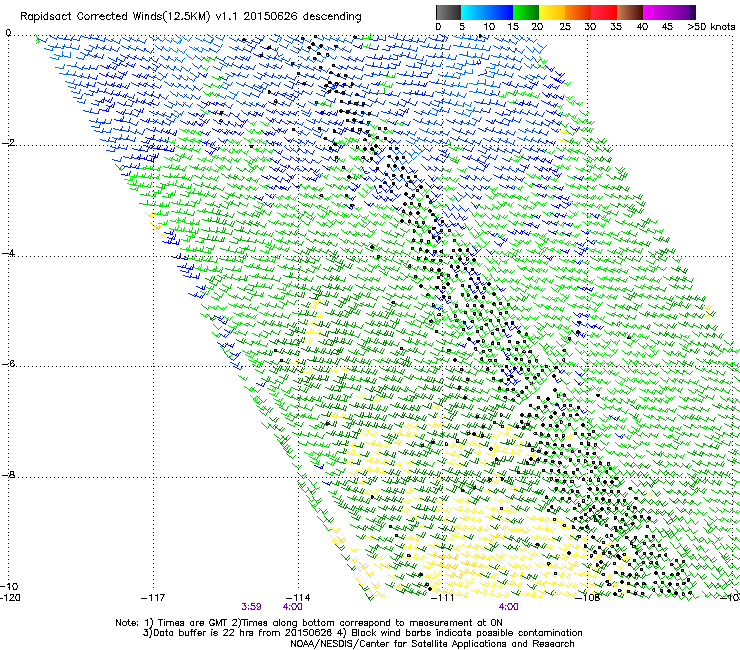Click the '-108' longitude axis label
The height and width of the screenshot is (650, 740).
[588, 598]
